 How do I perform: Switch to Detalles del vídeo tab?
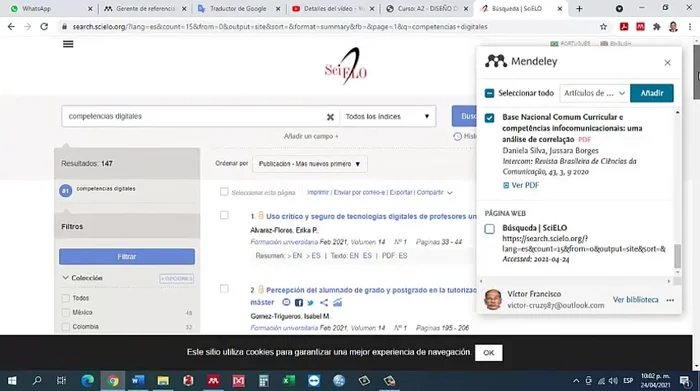click(333, 8)
